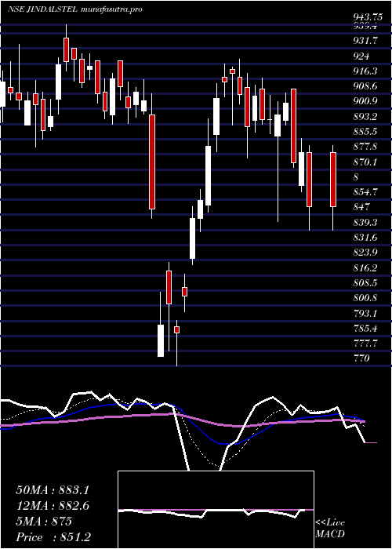The height and width of the screenshot is (549, 392).
Task: Click the 50MA : 883.1 readout
Action: pyautogui.click(x=53, y=490)
